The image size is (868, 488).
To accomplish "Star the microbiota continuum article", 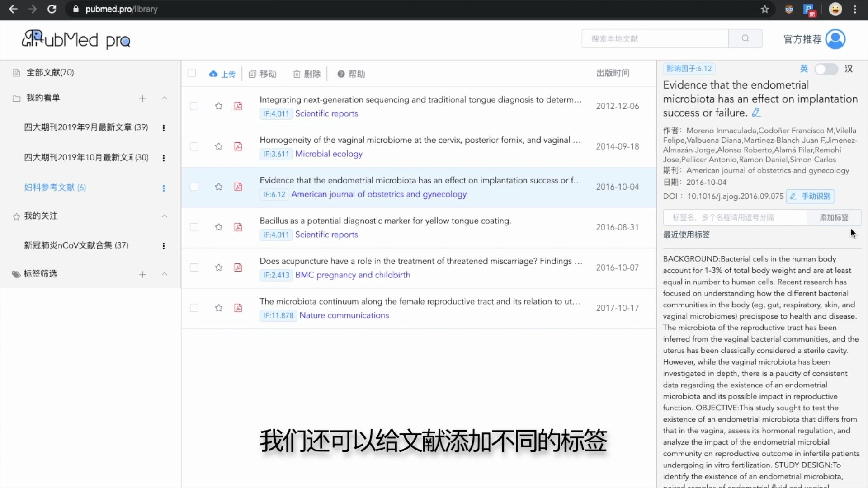I will pyautogui.click(x=219, y=308).
